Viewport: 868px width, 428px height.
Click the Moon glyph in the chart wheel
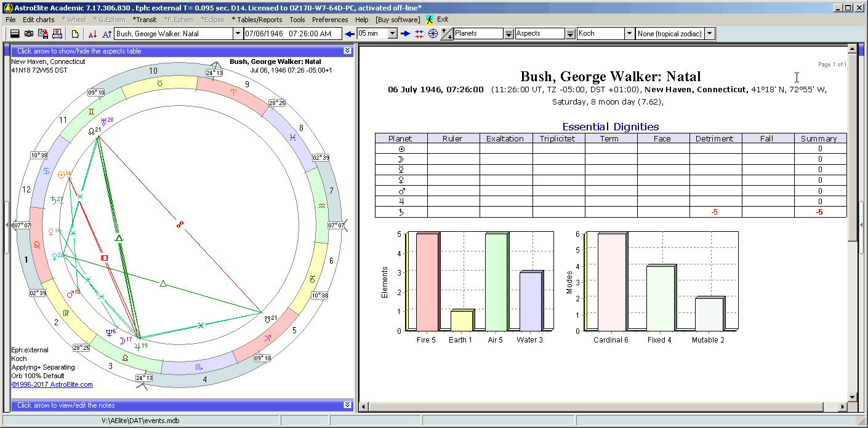(122, 341)
